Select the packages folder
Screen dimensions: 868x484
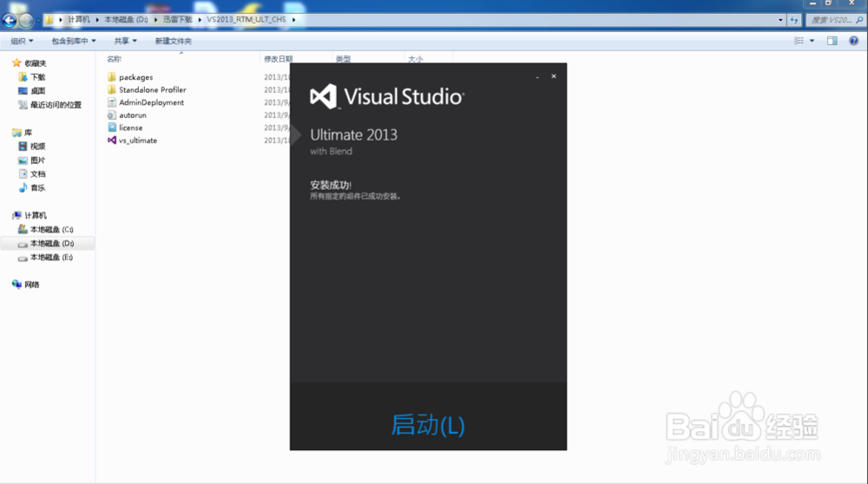pos(130,77)
